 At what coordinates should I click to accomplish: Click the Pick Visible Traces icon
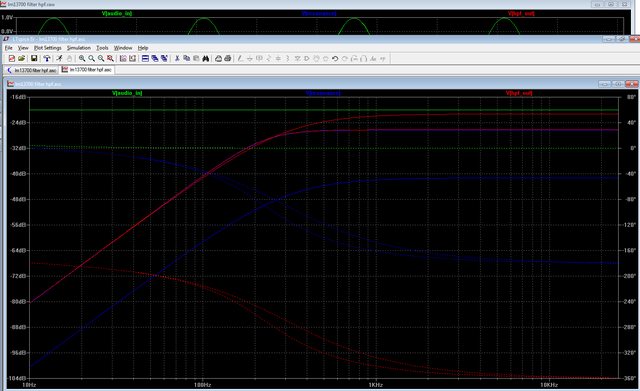[x=123, y=58]
